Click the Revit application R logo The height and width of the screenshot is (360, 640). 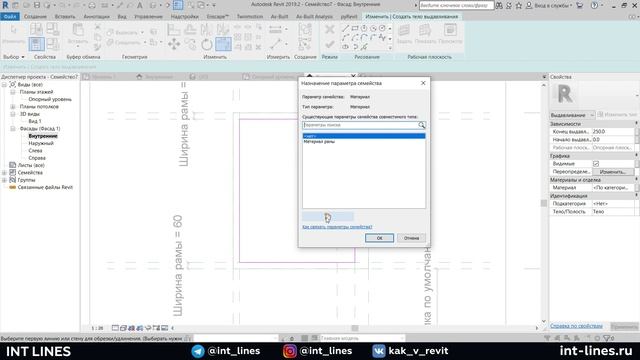(5, 5)
